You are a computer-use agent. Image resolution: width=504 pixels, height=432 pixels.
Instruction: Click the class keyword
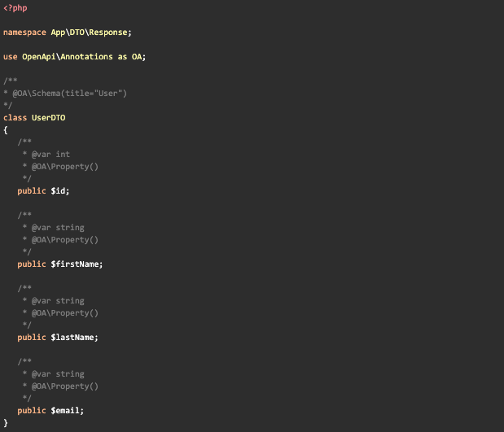click(15, 117)
